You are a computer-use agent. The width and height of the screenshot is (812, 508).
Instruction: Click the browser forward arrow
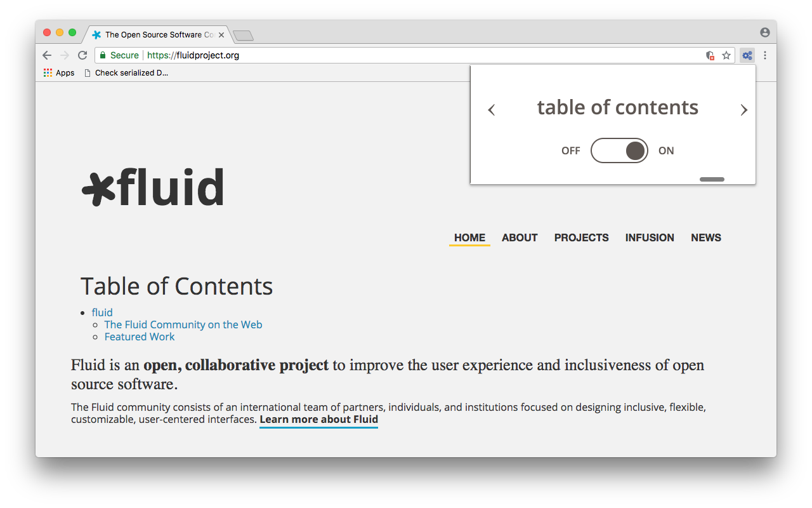click(x=64, y=55)
